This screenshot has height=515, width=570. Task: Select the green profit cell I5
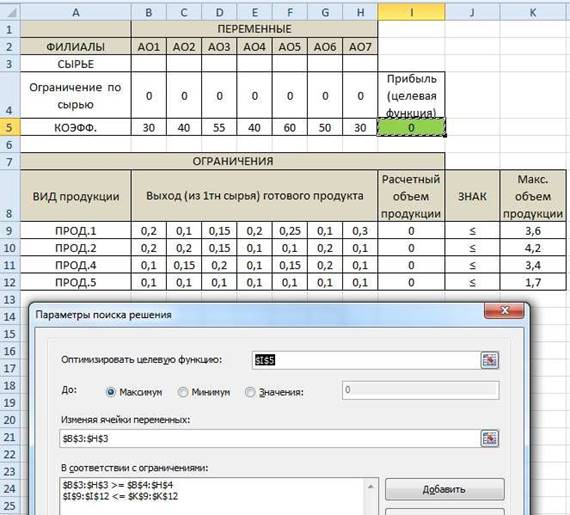tap(411, 128)
